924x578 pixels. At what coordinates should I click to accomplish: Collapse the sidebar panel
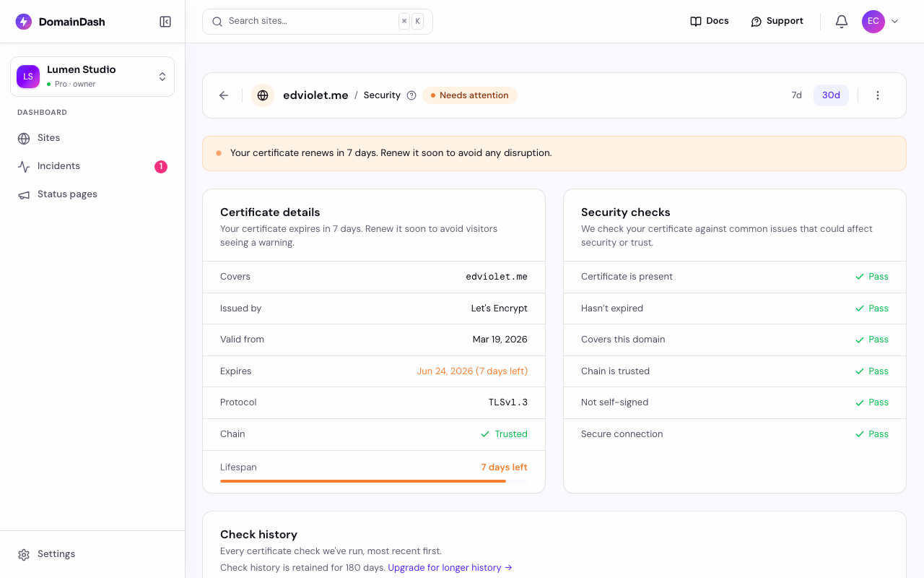[x=165, y=22]
